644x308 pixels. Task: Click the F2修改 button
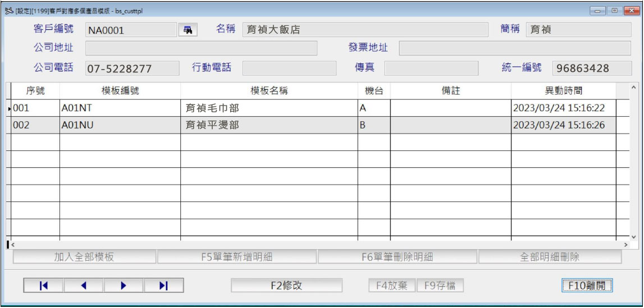click(x=287, y=286)
